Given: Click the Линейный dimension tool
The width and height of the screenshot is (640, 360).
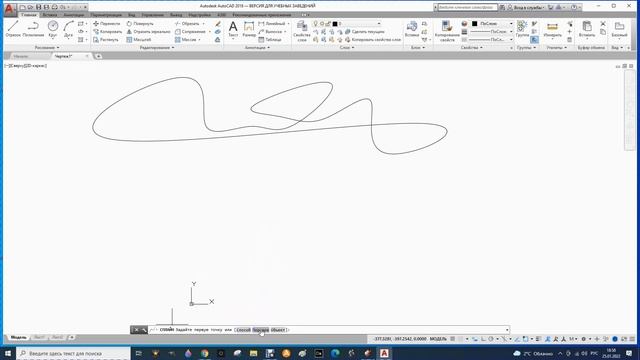Looking at the screenshot, I should (x=272, y=24).
